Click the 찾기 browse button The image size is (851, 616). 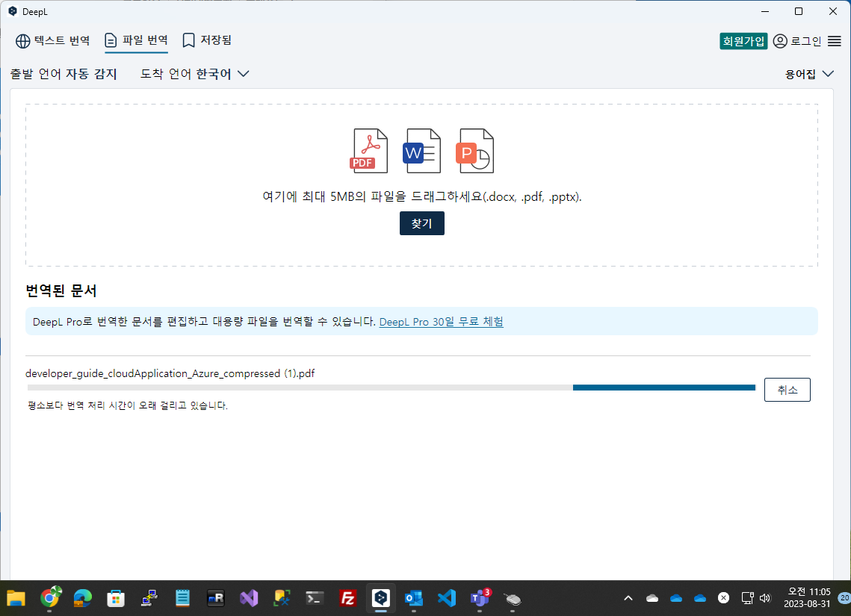pos(421,223)
